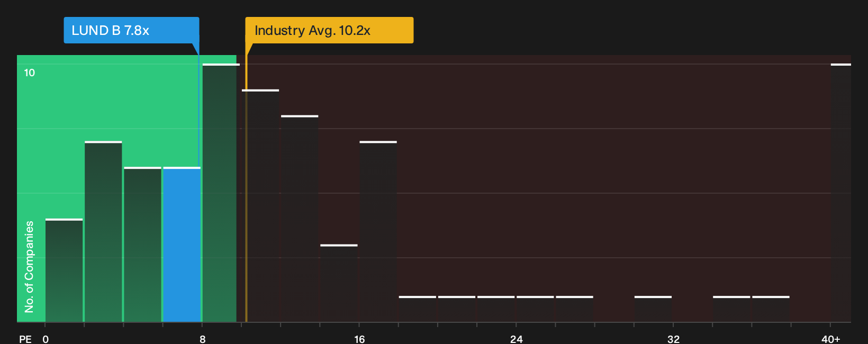Select the blue highlighted LUND B bar

pos(182,245)
